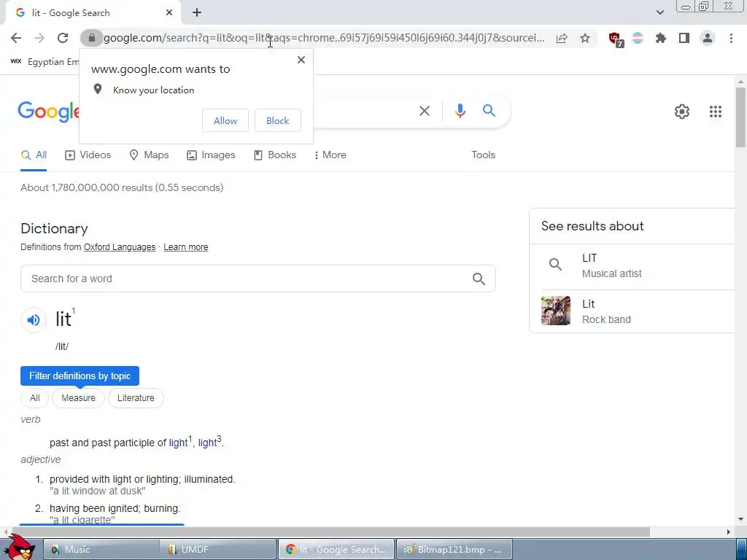Clear the Google search box
This screenshot has width=747, height=560.
425,111
